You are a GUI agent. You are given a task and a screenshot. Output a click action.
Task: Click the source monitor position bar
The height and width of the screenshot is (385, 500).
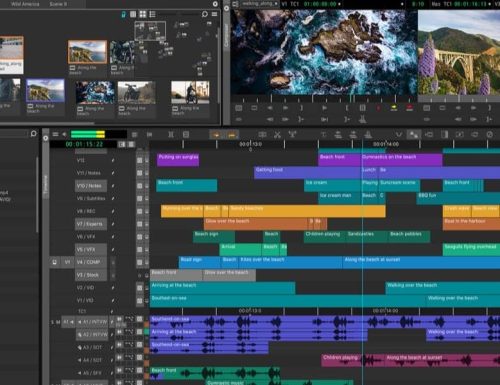click(324, 99)
